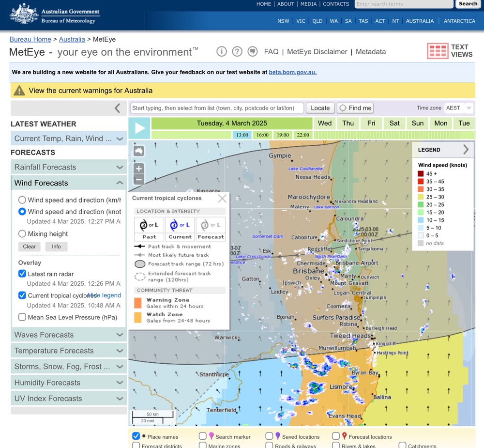
Task: Clear the wind forecast selection
Action: pyautogui.click(x=30, y=247)
